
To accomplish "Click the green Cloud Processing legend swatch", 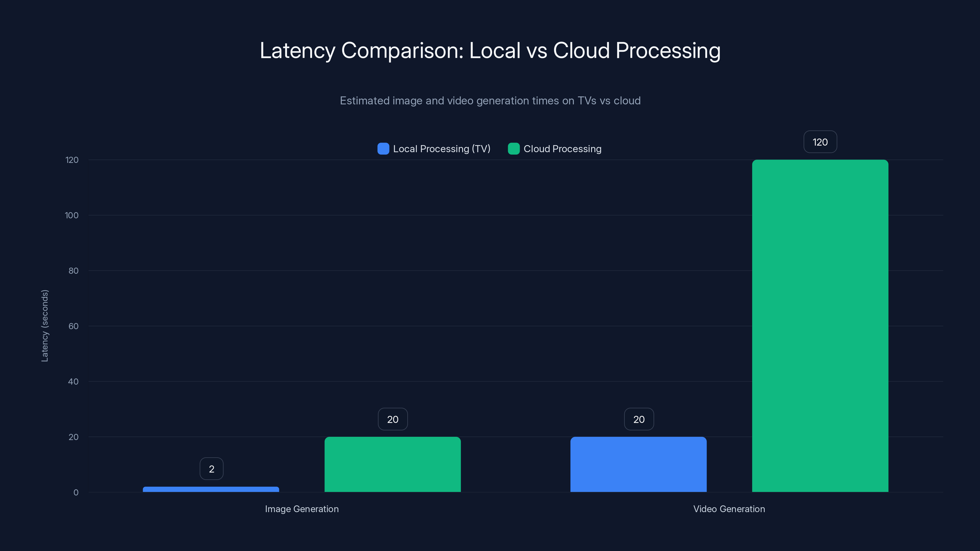I will pyautogui.click(x=514, y=149).
